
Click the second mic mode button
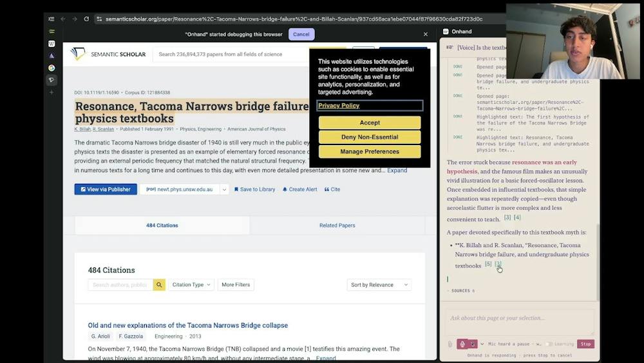point(473,344)
